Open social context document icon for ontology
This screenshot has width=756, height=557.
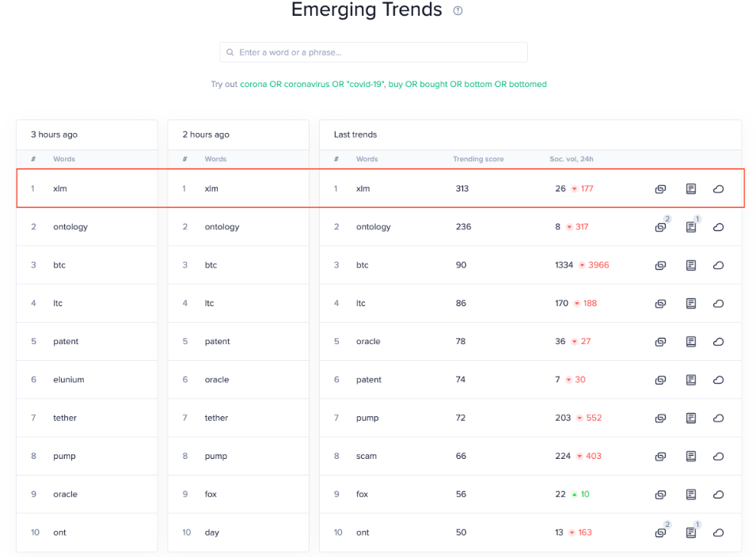pos(691,227)
